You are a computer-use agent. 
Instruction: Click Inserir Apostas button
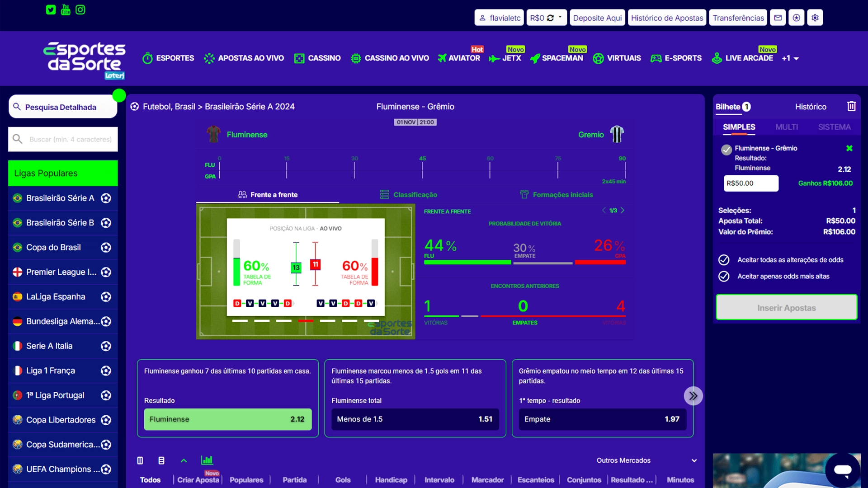coord(787,307)
